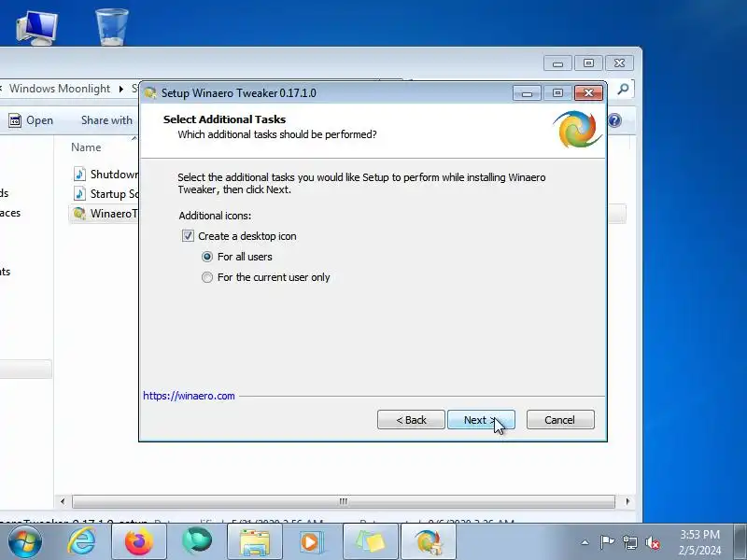Screen dimensions: 747x560
Task: Cancel the Winaero Tweaker setup
Action: [x=560, y=419]
